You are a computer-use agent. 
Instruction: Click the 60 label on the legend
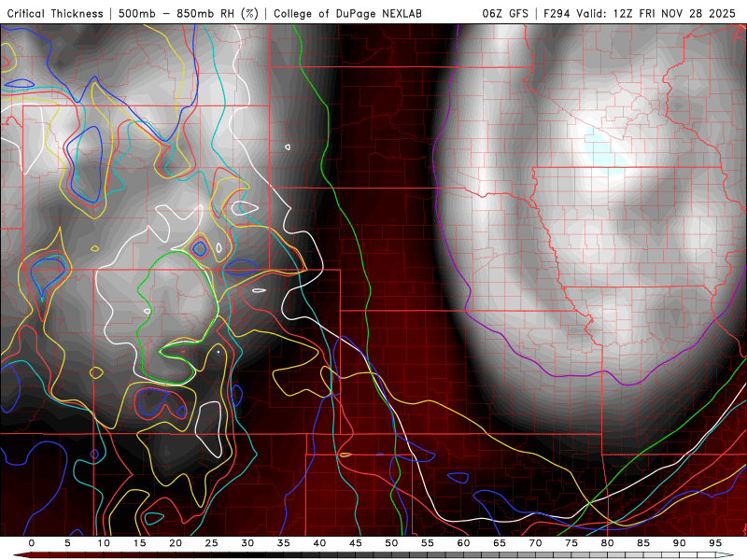pyautogui.click(x=463, y=543)
